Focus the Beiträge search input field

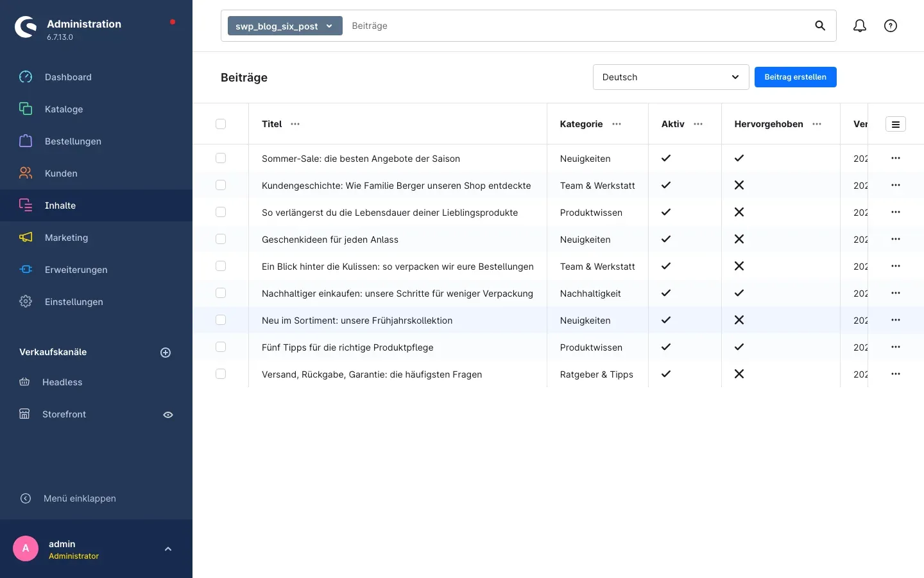(577, 26)
